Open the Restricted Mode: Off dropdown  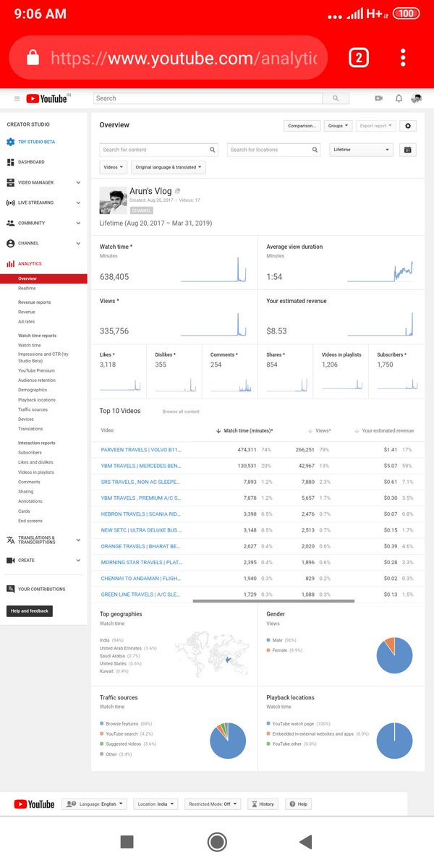click(x=212, y=804)
